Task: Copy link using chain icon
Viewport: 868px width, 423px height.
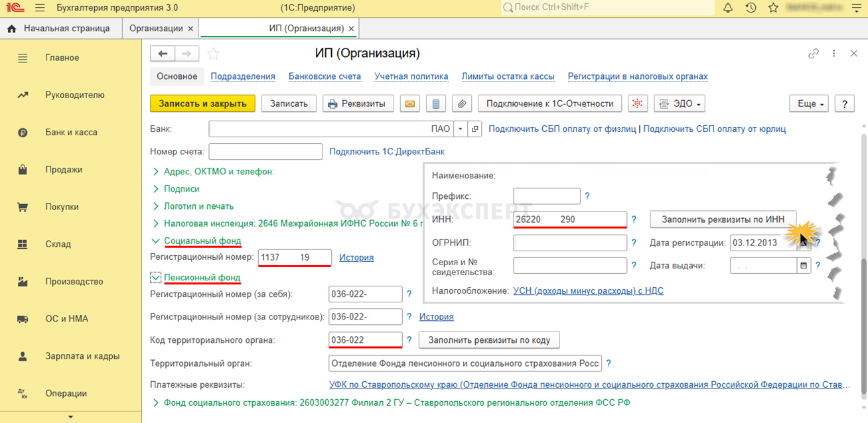Action: 813,54
